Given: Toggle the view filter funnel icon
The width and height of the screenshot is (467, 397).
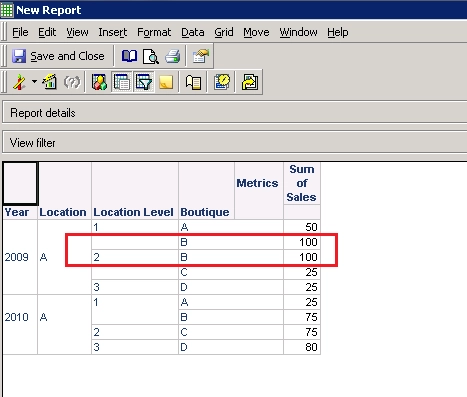Looking at the screenshot, I should click(144, 82).
